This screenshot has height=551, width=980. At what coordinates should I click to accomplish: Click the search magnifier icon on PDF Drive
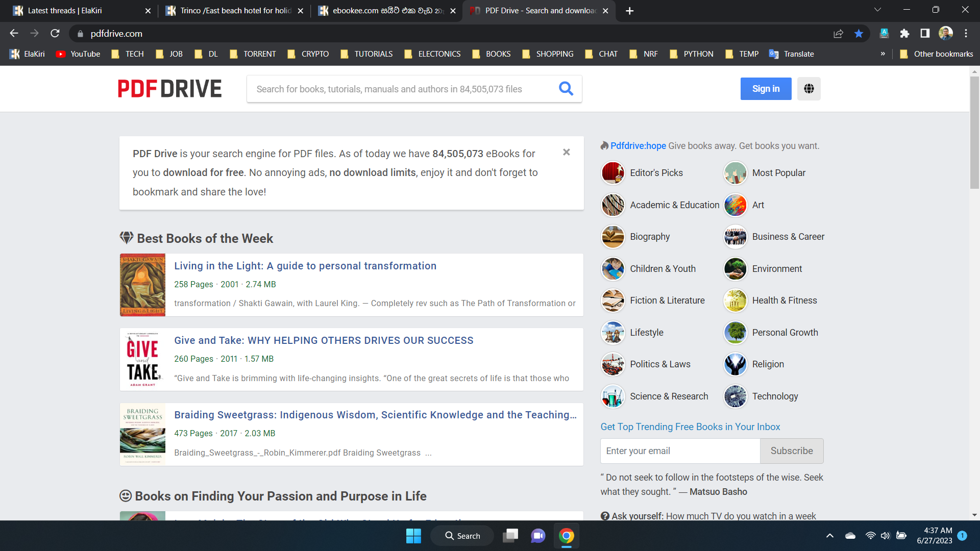tap(566, 89)
